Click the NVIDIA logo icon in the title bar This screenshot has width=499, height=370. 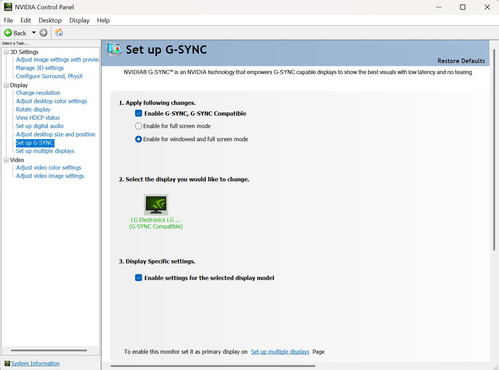(8, 7)
